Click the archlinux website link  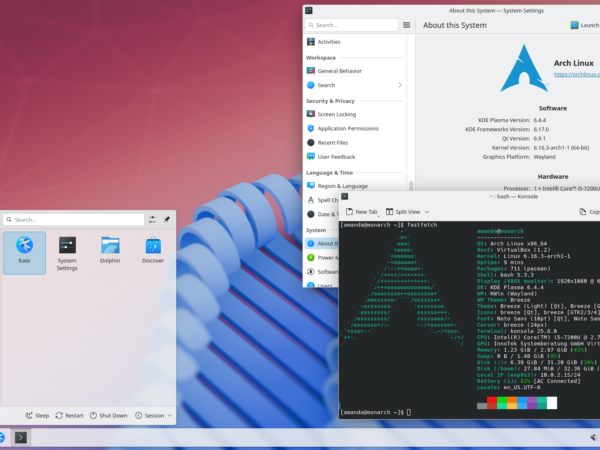pos(577,74)
